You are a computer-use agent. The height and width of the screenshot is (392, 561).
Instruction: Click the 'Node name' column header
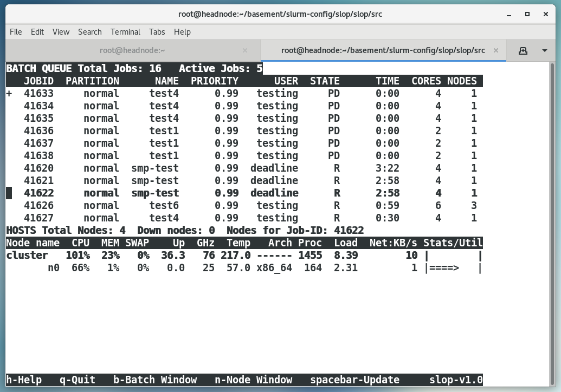pyautogui.click(x=33, y=243)
